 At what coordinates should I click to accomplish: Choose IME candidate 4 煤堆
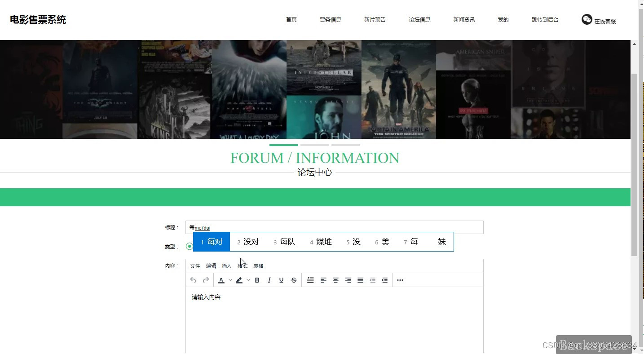point(321,242)
